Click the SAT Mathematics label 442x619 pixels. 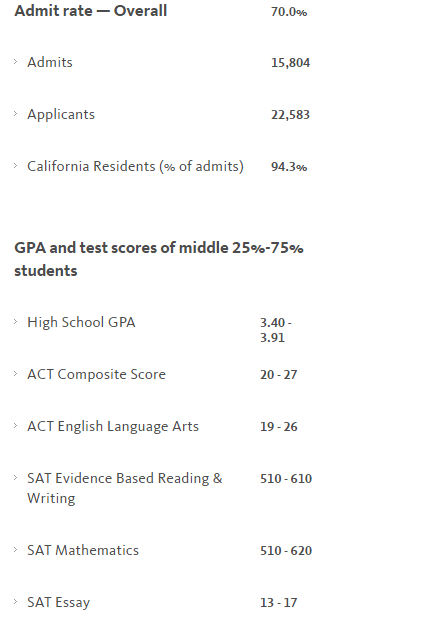coord(83,550)
